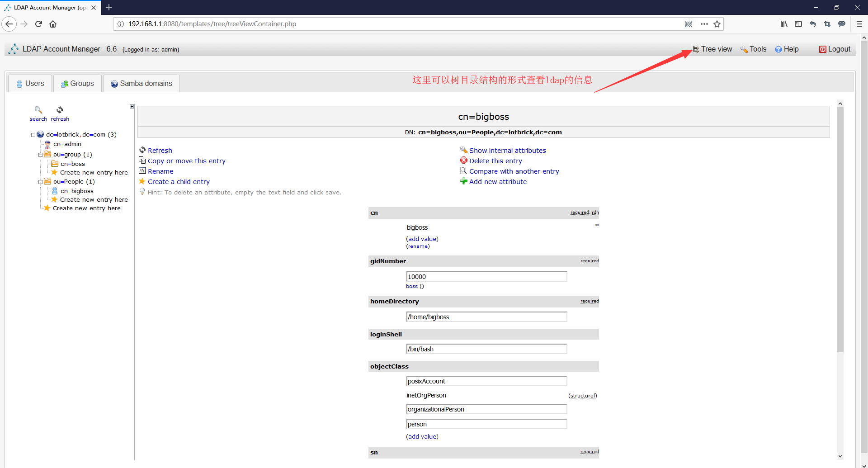The width and height of the screenshot is (868, 468).
Task: Click the add value link under cn
Action: pyautogui.click(x=422, y=239)
